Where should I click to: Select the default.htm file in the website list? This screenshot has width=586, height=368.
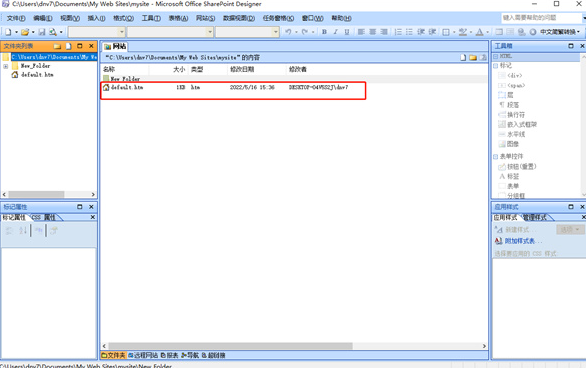(127, 87)
